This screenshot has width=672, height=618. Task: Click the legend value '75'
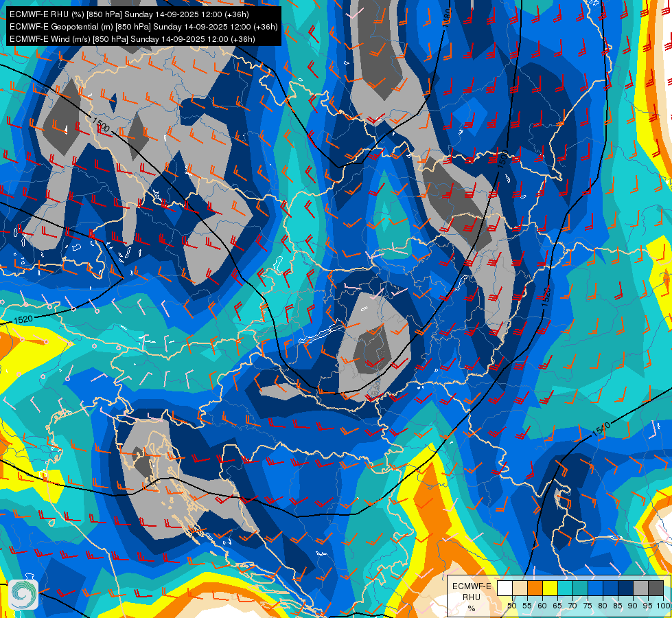pos(588,606)
